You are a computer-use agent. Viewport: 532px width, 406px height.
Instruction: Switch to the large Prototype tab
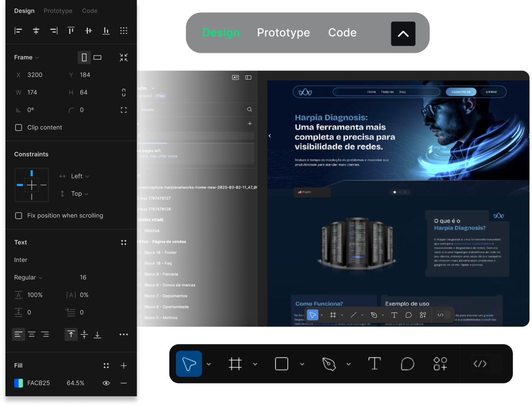[x=283, y=33]
